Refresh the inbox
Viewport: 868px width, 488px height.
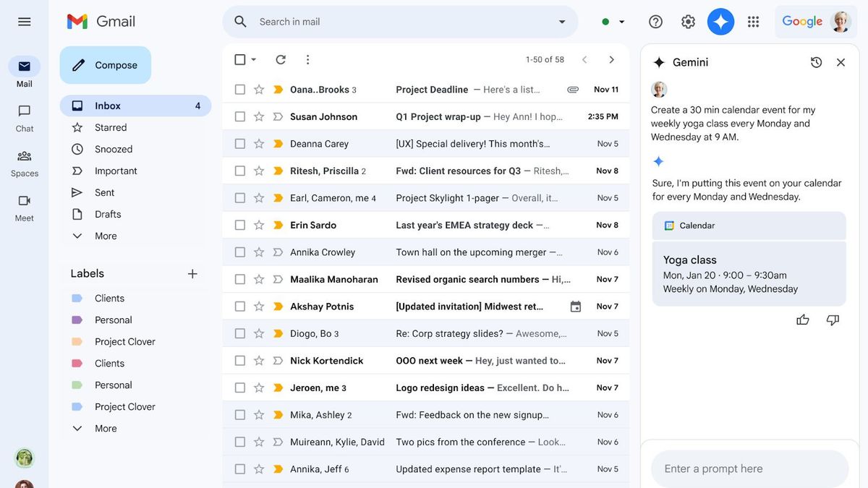(281, 59)
